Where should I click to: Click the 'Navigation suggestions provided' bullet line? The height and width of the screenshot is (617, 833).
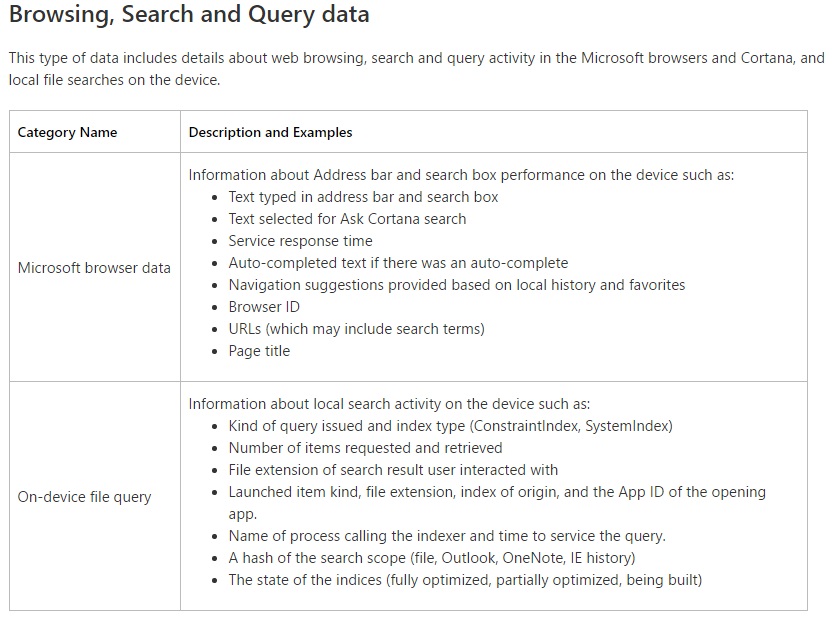click(456, 285)
